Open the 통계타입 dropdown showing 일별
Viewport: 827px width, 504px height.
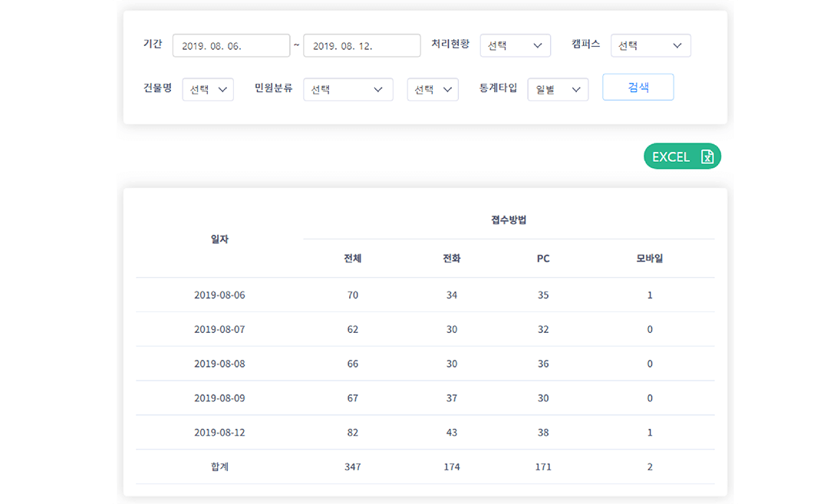tap(558, 90)
